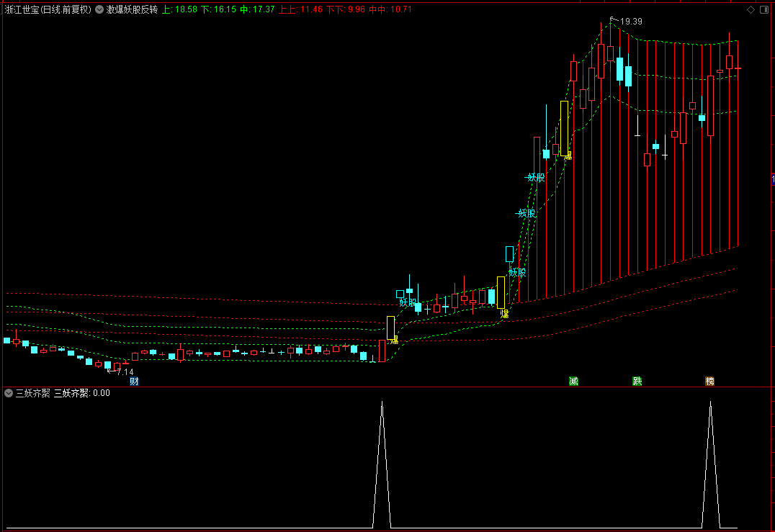The image size is (775, 532).
Task: Click the high price label 19.39
Action: click(631, 22)
